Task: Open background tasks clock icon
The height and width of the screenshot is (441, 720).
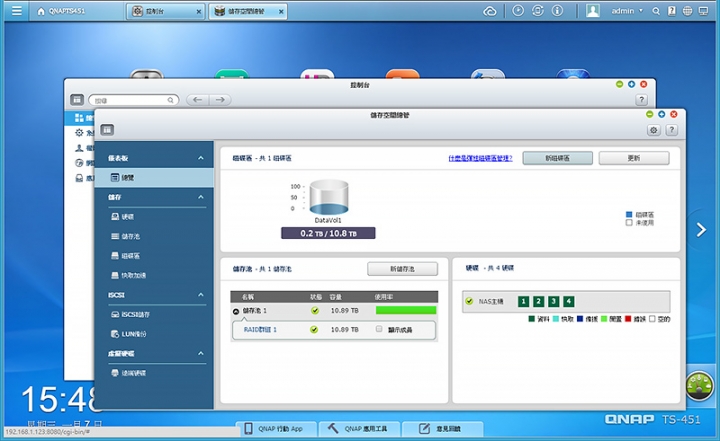Action: point(518,11)
